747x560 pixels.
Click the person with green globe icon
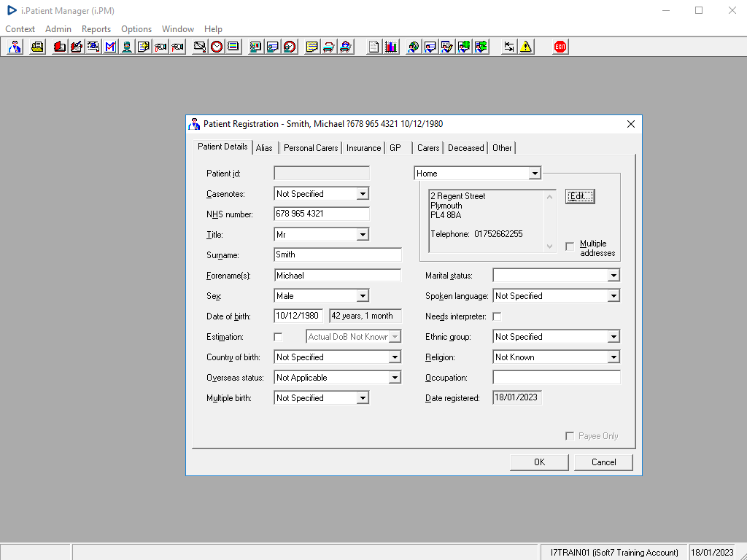(464, 47)
